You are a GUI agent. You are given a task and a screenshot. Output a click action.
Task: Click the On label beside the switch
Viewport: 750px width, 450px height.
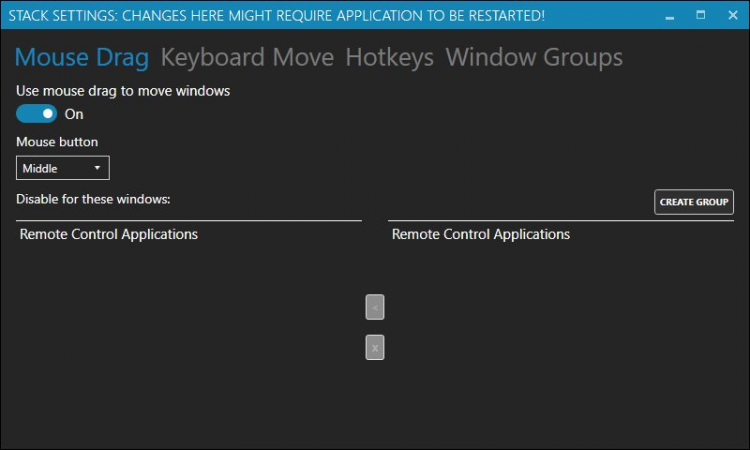point(74,114)
